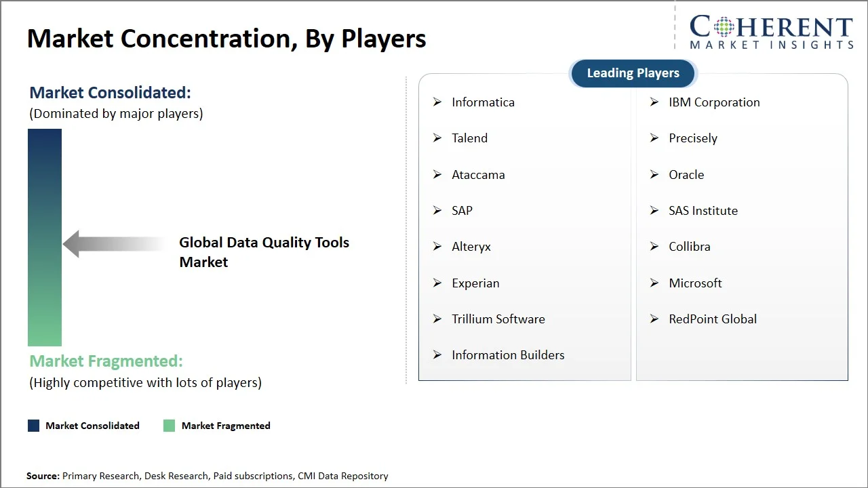Select the Trillium Software entry

tap(498, 319)
